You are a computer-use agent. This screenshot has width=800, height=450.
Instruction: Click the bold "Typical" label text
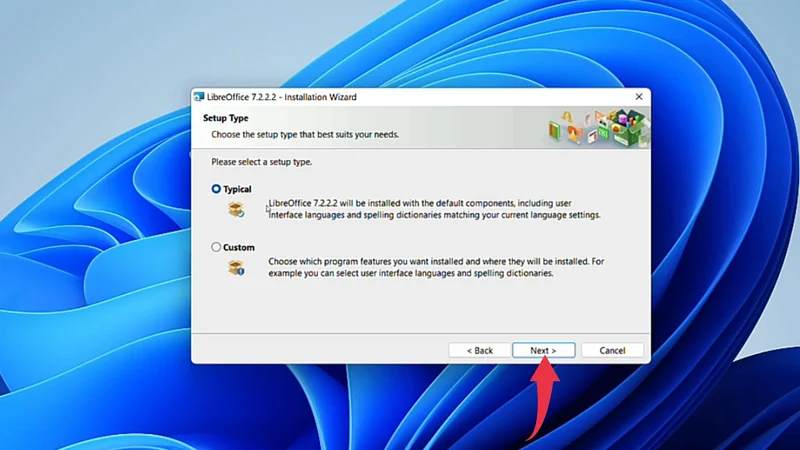click(x=237, y=189)
